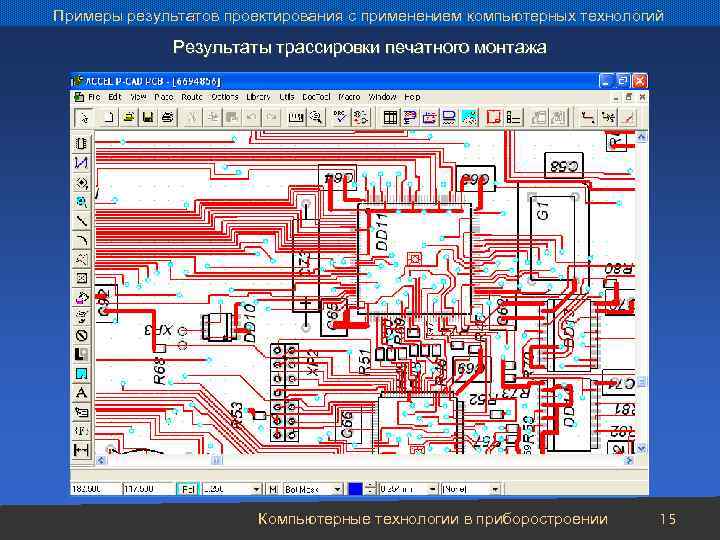Open the File menu
Screen dimensions: 720x540
pyautogui.click(x=94, y=97)
